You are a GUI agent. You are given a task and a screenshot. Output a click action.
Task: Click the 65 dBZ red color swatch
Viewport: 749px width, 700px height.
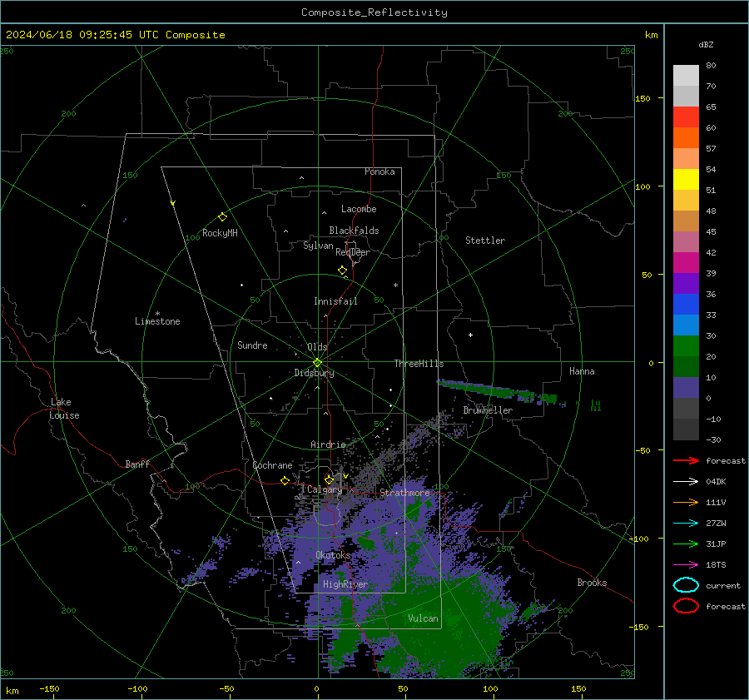tap(686, 117)
